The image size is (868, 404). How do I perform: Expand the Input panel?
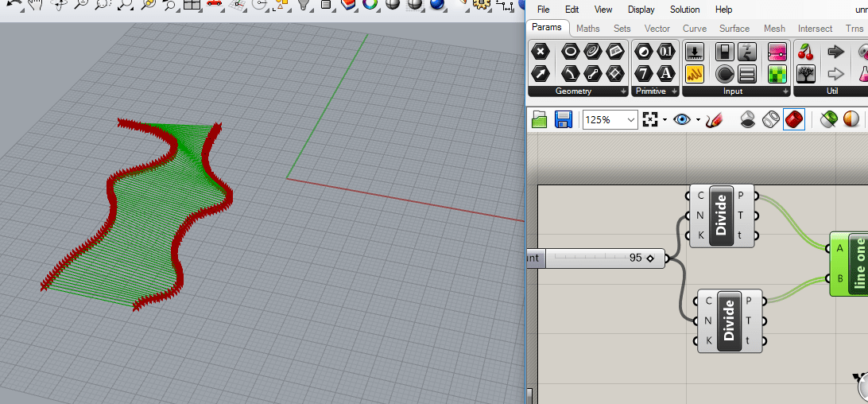tap(785, 91)
